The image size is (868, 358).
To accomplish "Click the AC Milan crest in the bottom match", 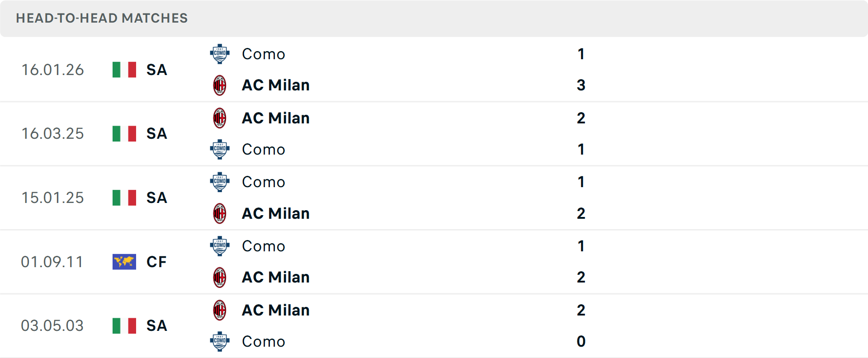I will (220, 310).
